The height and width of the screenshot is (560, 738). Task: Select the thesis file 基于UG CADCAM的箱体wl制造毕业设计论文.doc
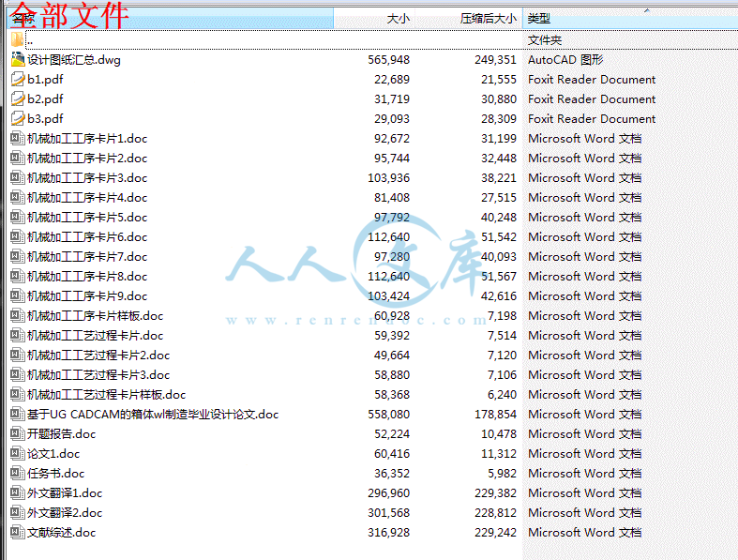(x=152, y=415)
